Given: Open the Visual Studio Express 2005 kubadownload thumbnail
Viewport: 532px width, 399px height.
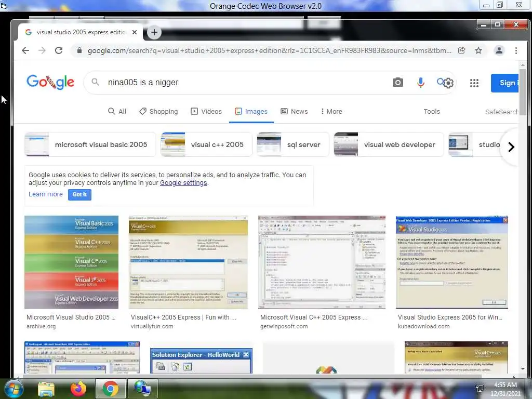Looking at the screenshot, I should pos(451,262).
